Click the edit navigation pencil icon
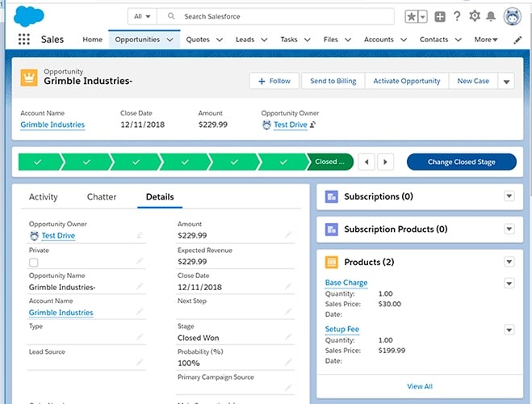532x404 pixels. (x=517, y=40)
